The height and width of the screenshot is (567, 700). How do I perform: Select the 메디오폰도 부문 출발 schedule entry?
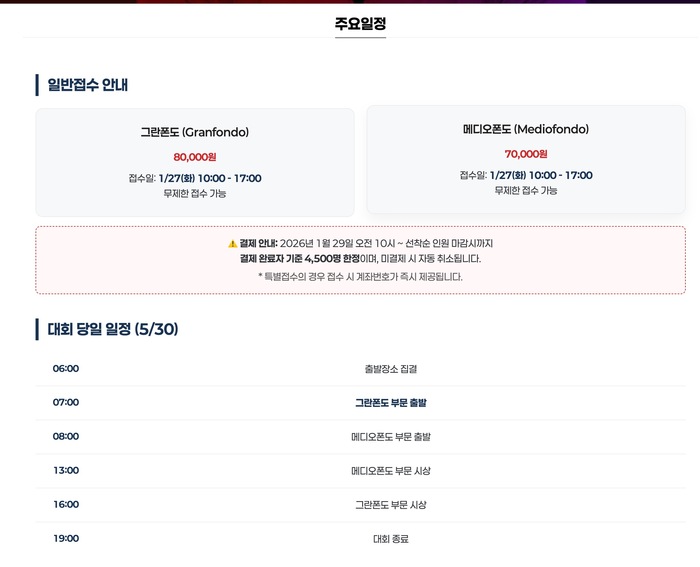tap(391, 437)
